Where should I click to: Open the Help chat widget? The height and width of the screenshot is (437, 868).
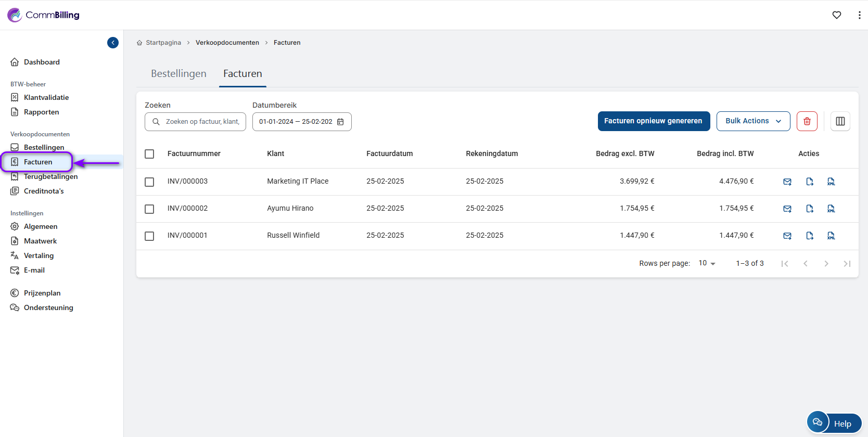coord(834,423)
